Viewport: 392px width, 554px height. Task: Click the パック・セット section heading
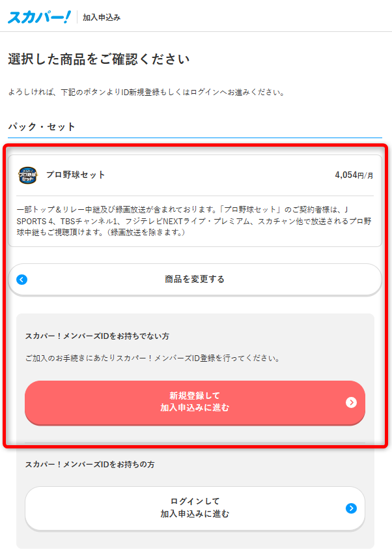[x=42, y=126]
